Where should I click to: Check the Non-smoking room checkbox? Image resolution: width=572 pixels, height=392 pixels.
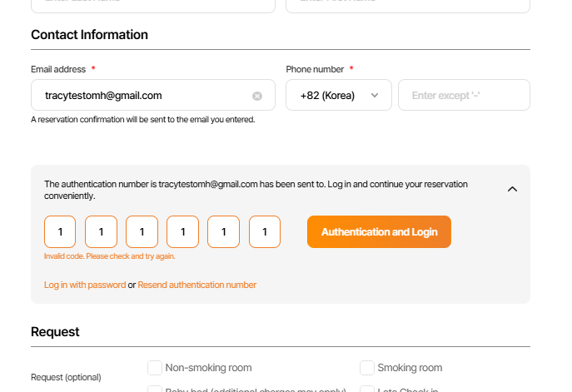pyautogui.click(x=155, y=368)
